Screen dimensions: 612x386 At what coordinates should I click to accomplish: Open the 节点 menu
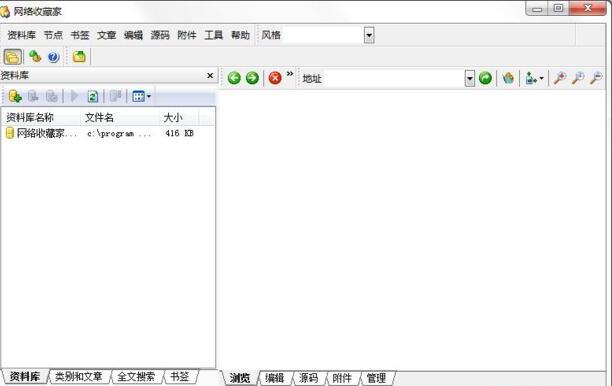53,36
